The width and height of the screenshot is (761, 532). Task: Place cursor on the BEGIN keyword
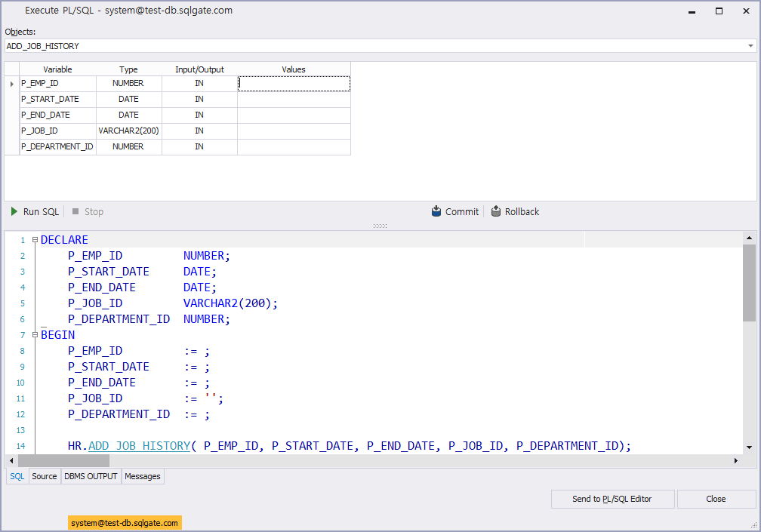[57, 334]
